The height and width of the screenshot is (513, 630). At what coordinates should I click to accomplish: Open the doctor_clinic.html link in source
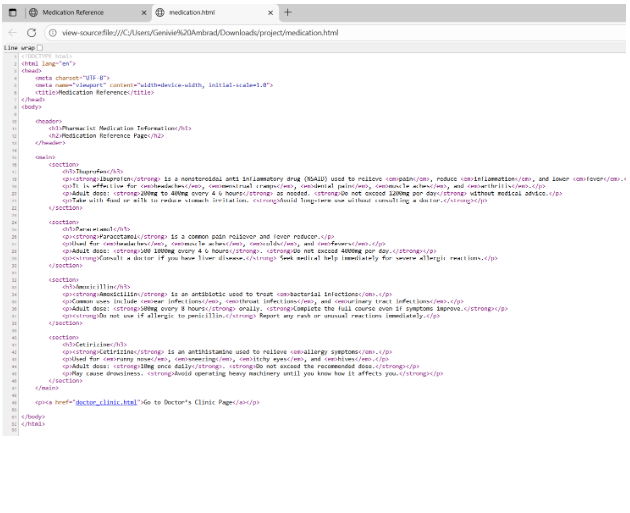106,402
